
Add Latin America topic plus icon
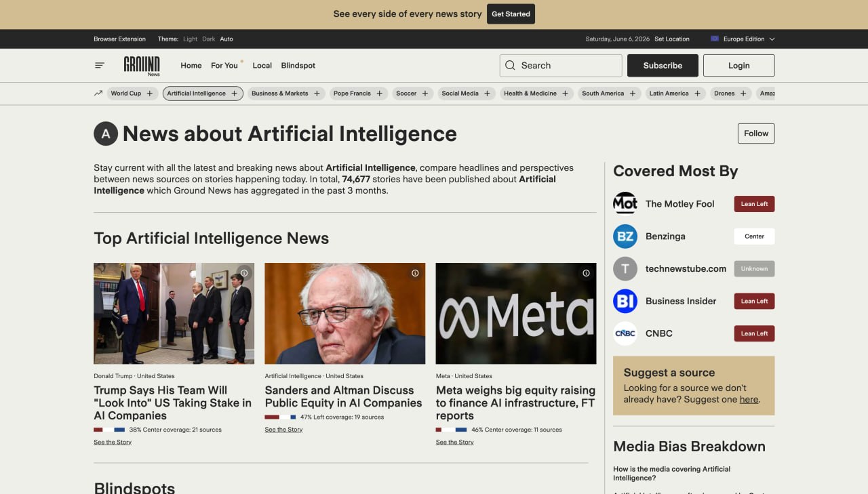[x=697, y=94]
